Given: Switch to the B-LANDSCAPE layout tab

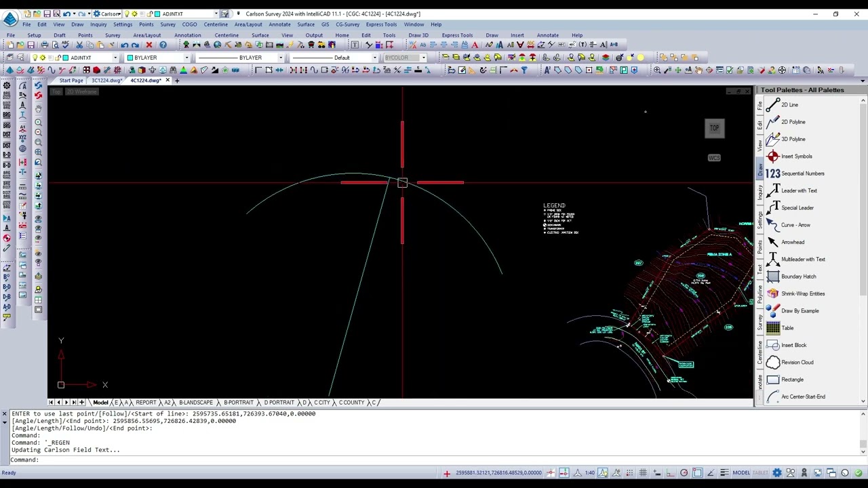Looking at the screenshot, I should point(196,403).
